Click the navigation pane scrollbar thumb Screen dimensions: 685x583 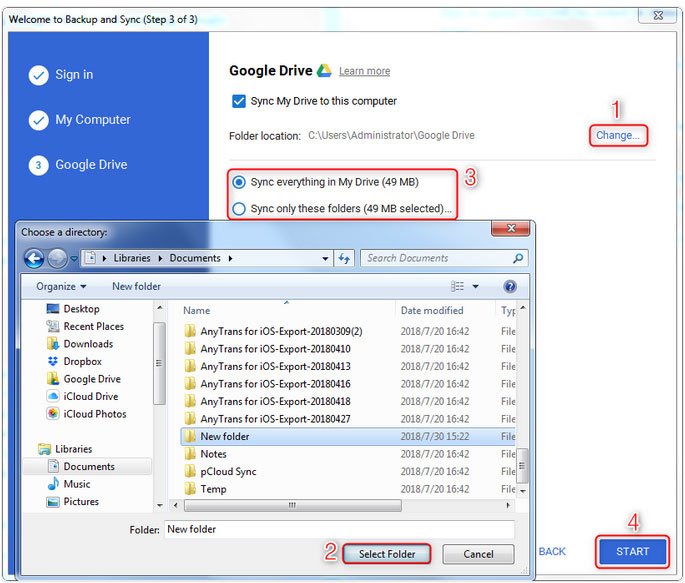pyautogui.click(x=159, y=363)
